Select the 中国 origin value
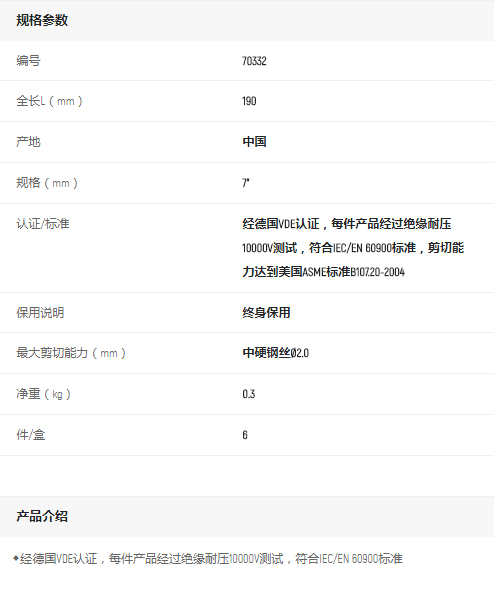The image size is (494, 598). coord(254,142)
